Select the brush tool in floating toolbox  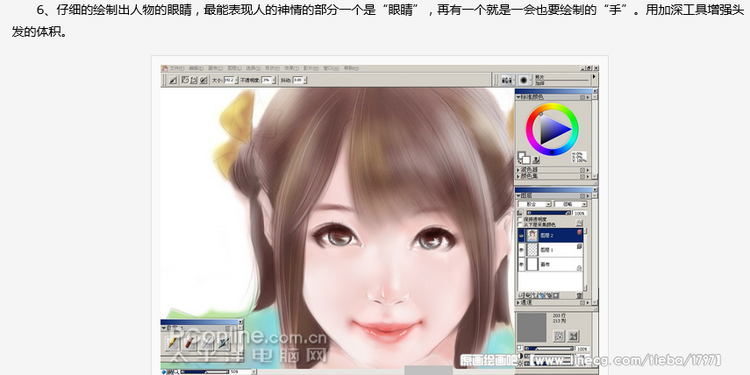(x=189, y=342)
